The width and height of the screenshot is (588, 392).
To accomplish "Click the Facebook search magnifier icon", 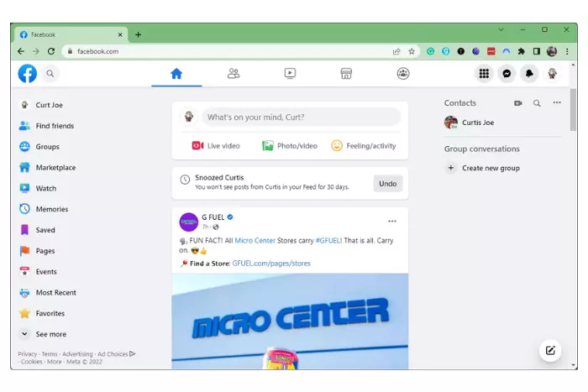I will (50, 74).
